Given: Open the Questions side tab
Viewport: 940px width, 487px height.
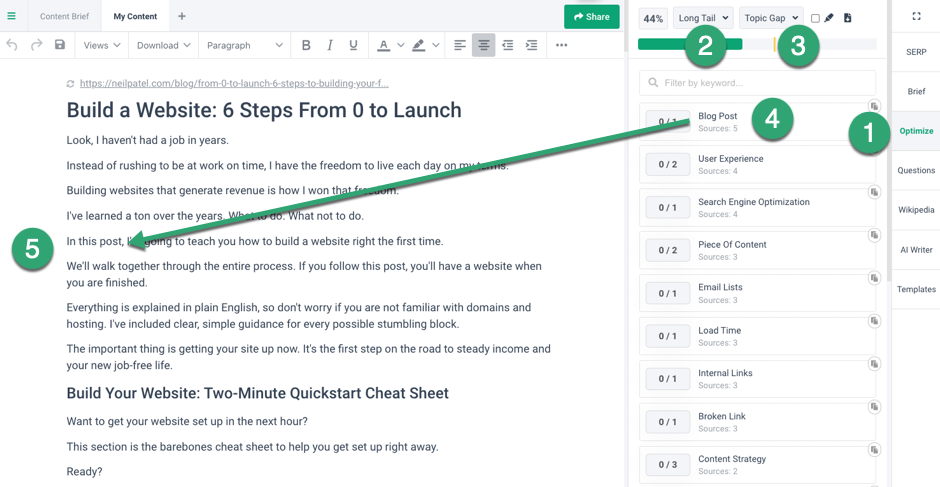Looking at the screenshot, I should pyautogui.click(x=916, y=170).
